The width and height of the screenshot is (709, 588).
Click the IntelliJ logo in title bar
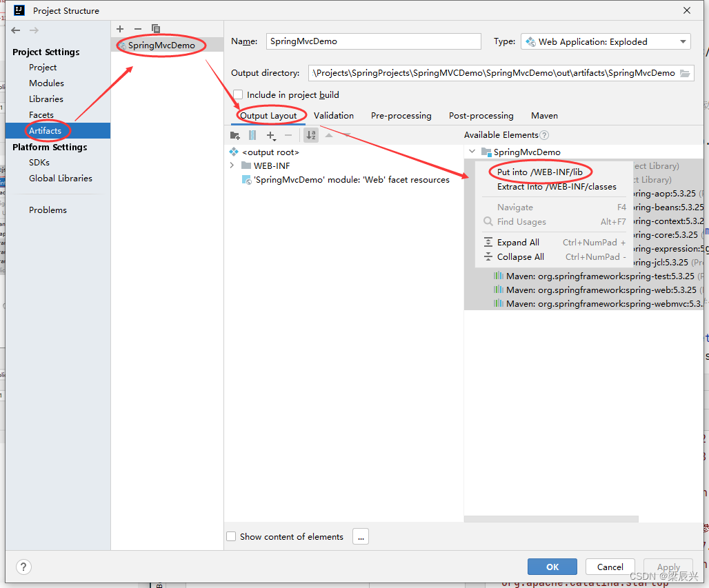pyautogui.click(x=19, y=10)
